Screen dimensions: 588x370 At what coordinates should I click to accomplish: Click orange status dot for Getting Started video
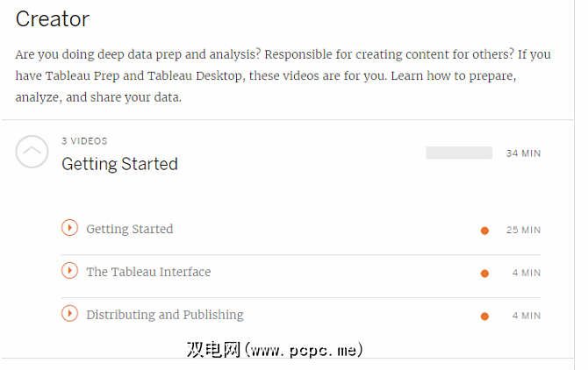[x=484, y=231]
